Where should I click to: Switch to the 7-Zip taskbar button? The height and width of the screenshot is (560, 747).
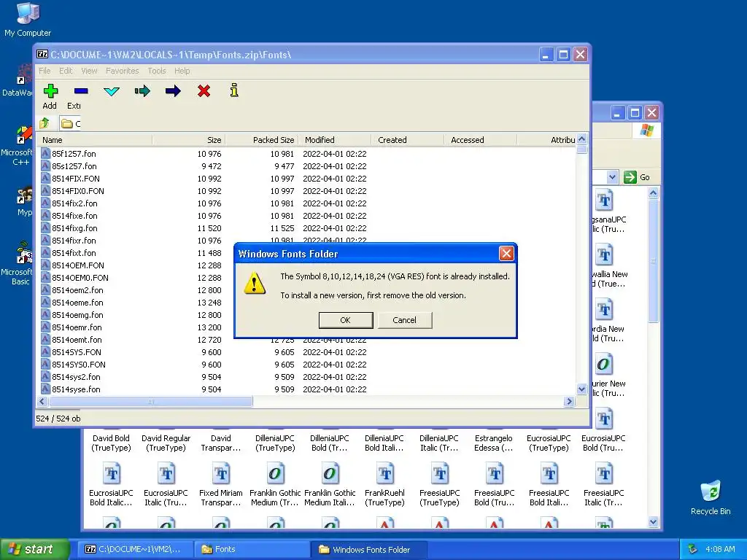pyautogui.click(x=135, y=549)
